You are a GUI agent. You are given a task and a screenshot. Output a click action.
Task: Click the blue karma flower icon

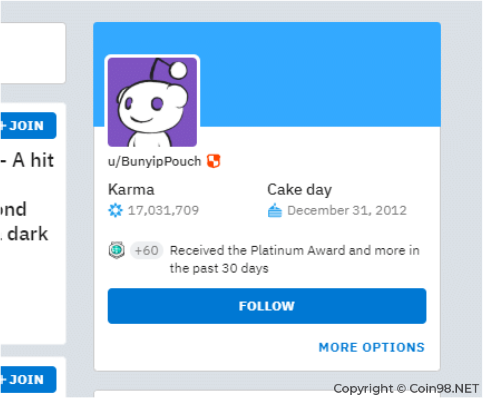tap(115, 210)
